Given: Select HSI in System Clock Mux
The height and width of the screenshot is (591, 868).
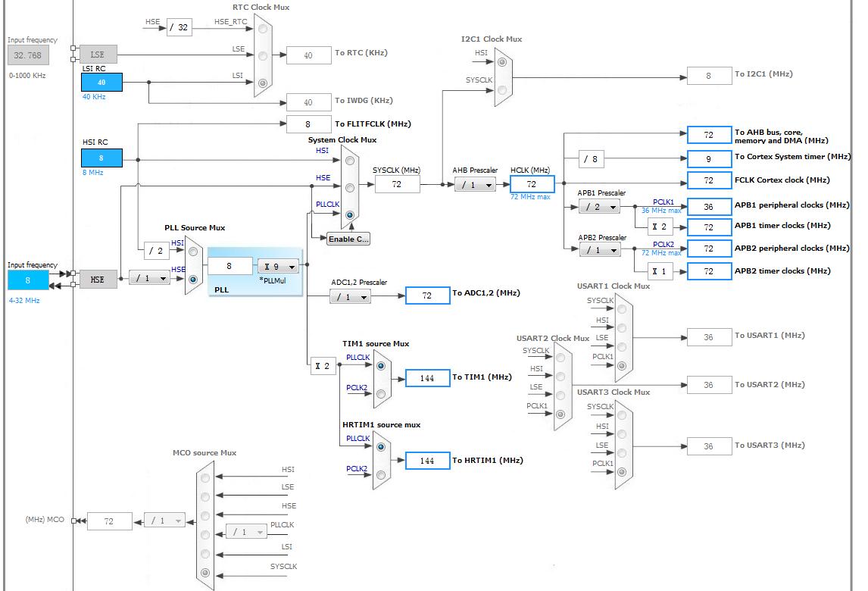Looking at the screenshot, I should (x=350, y=161).
